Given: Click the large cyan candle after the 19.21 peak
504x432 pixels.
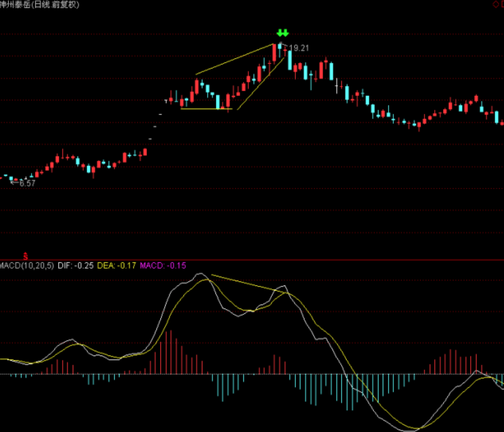Looking at the screenshot, I should click(290, 60).
